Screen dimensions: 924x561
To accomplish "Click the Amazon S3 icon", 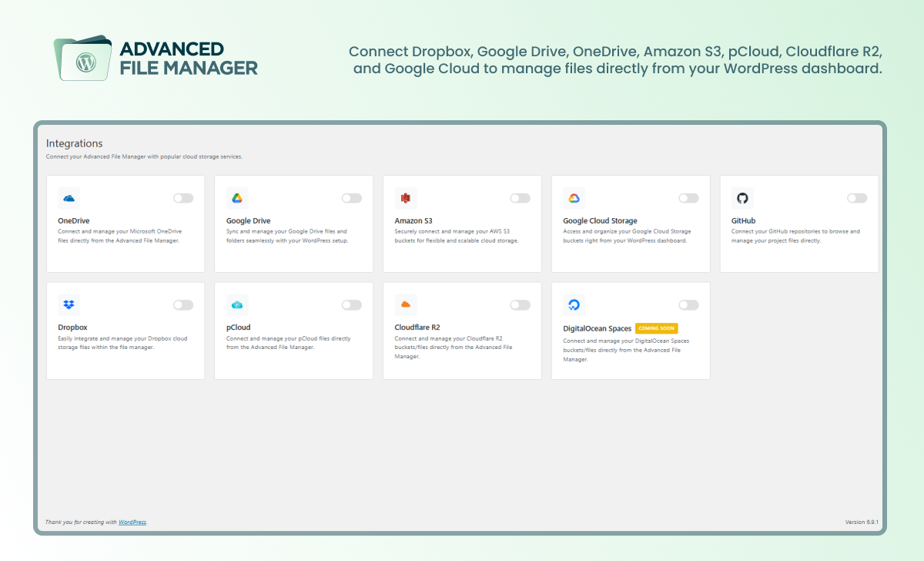I will point(406,197).
